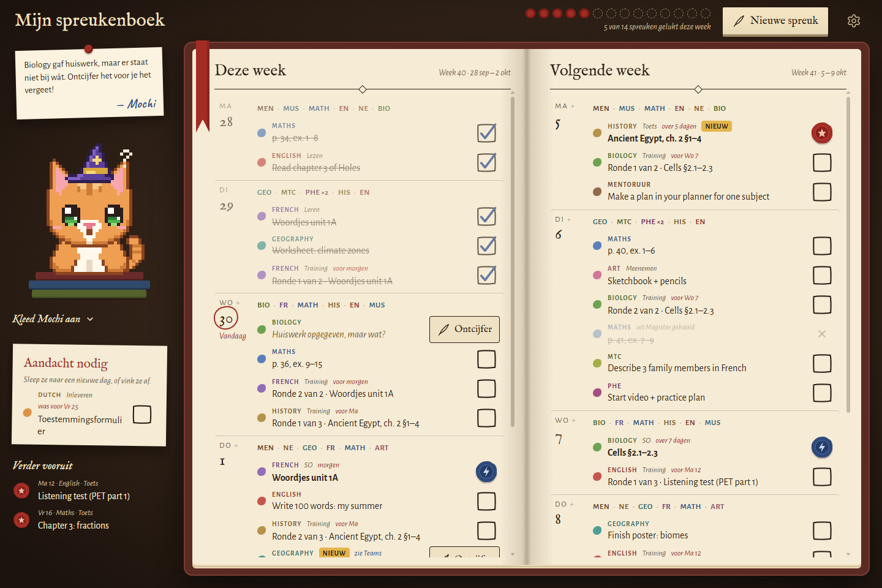The width and height of the screenshot is (882, 588).
Task: Check the Toestemmingsformulier box
Action: click(142, 414)
